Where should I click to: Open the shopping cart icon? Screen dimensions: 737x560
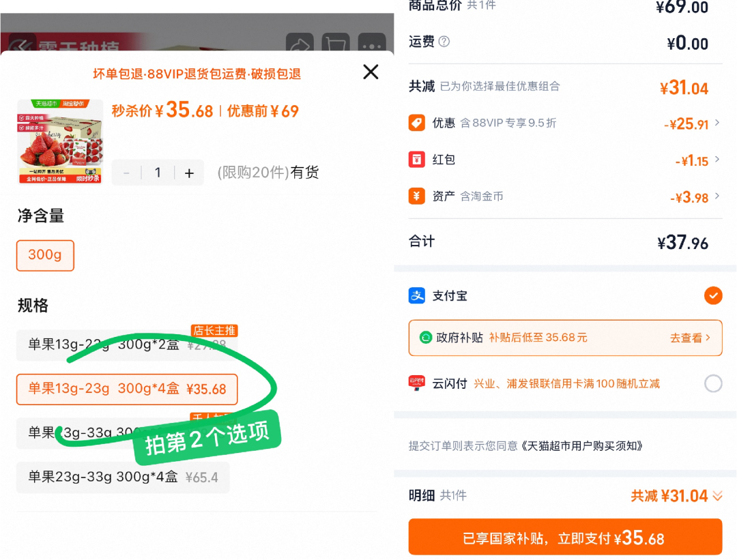pos(335,44)
